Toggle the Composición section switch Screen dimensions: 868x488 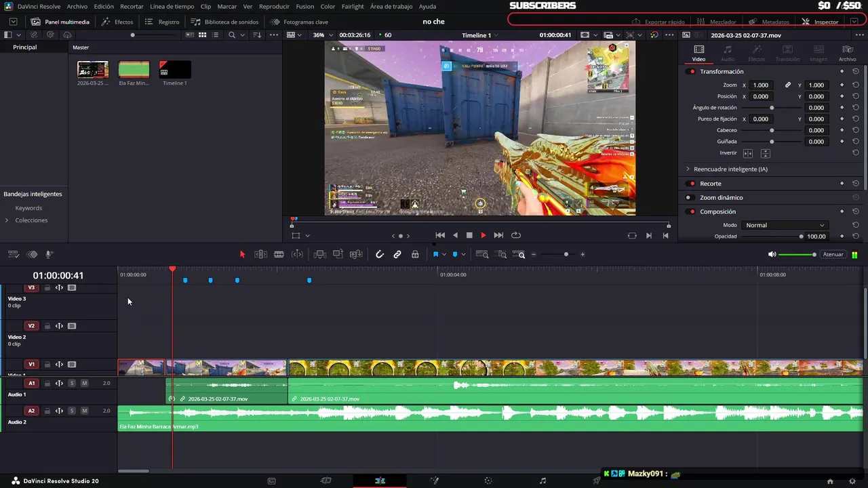point(692,211)
